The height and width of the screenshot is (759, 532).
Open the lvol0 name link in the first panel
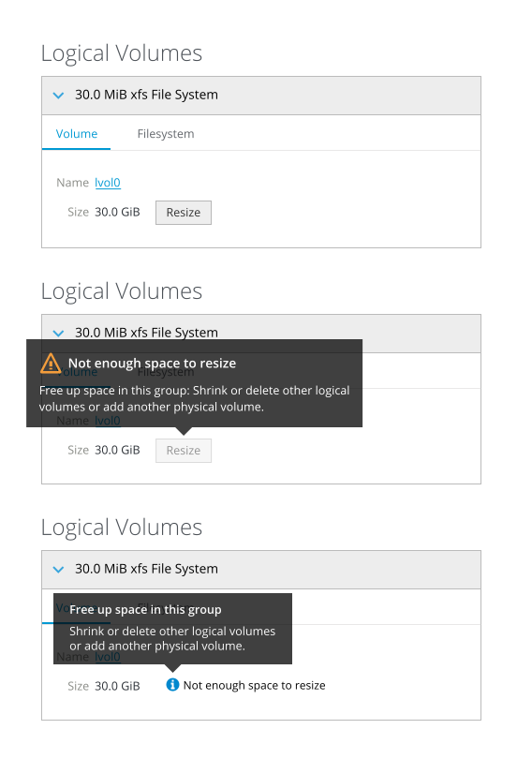(108, 183)
